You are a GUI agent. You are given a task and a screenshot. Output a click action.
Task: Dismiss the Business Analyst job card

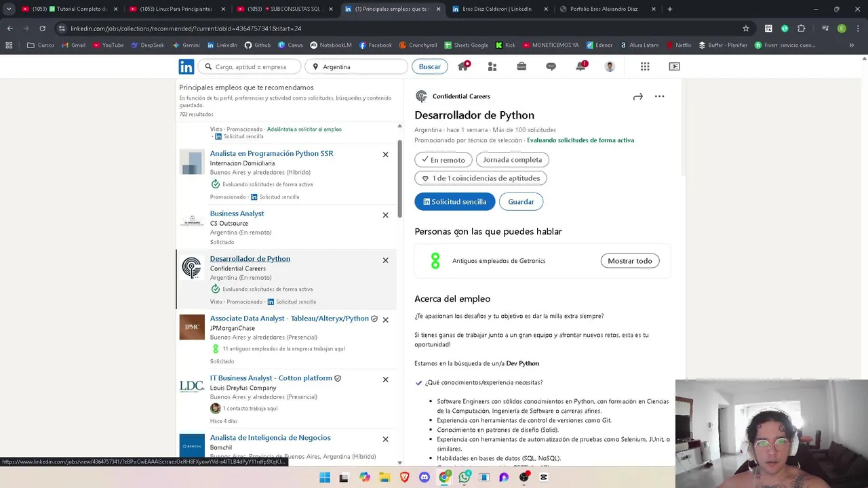click(x=385, y=215)
